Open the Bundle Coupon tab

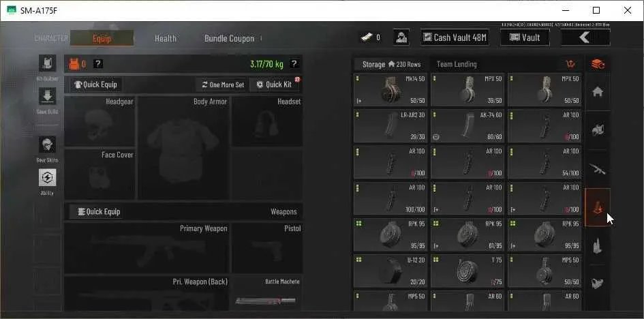[x=229, y=38]
